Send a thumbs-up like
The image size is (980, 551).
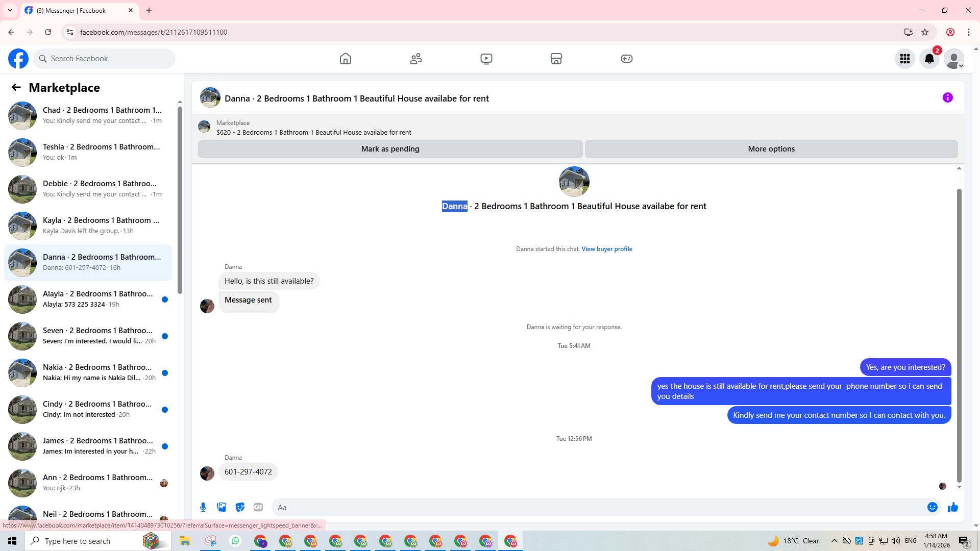(x=952, y=507)
